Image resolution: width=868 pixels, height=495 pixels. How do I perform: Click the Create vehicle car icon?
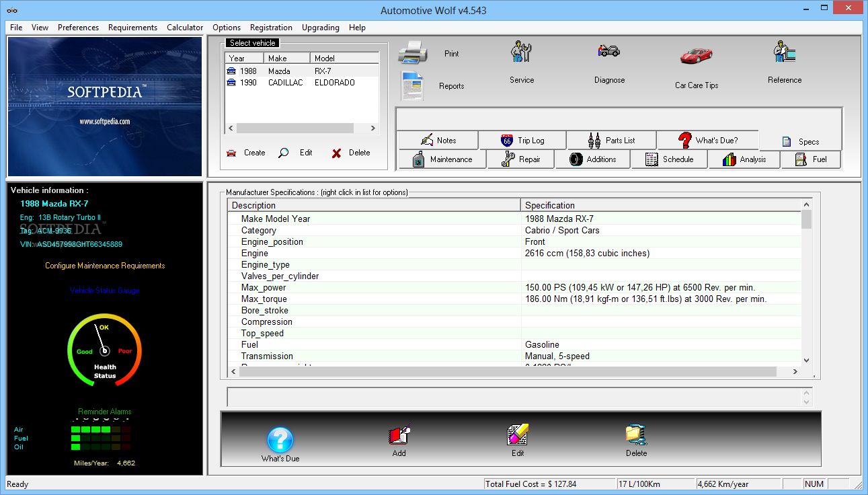(231, 153)
